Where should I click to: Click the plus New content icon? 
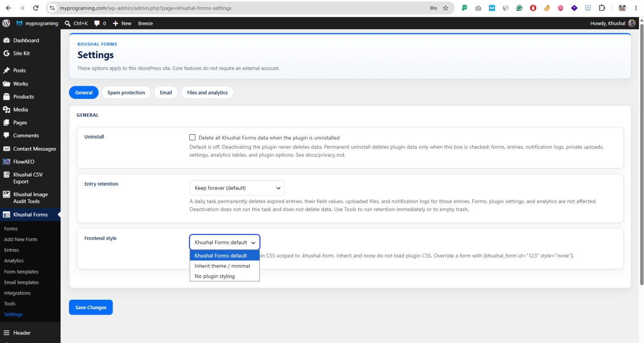point(115,23)
